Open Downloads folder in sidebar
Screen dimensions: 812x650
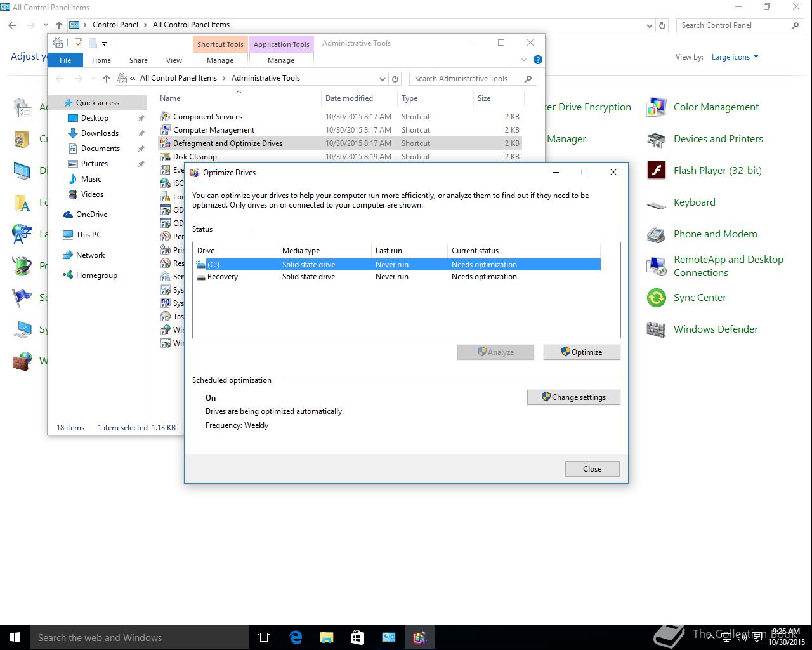click(x=100, y=133)
